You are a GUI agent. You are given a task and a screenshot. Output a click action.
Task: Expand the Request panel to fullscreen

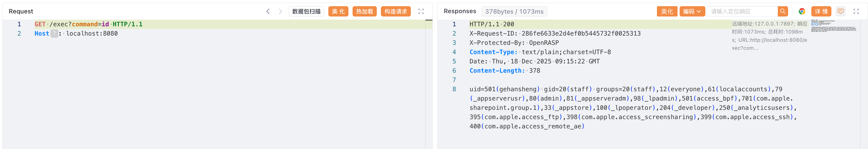[421, 11]
